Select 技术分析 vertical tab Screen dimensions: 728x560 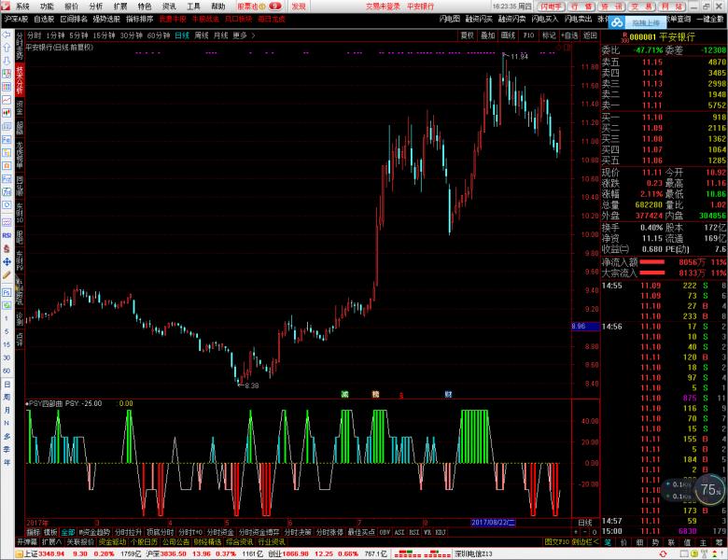(20, 80)
